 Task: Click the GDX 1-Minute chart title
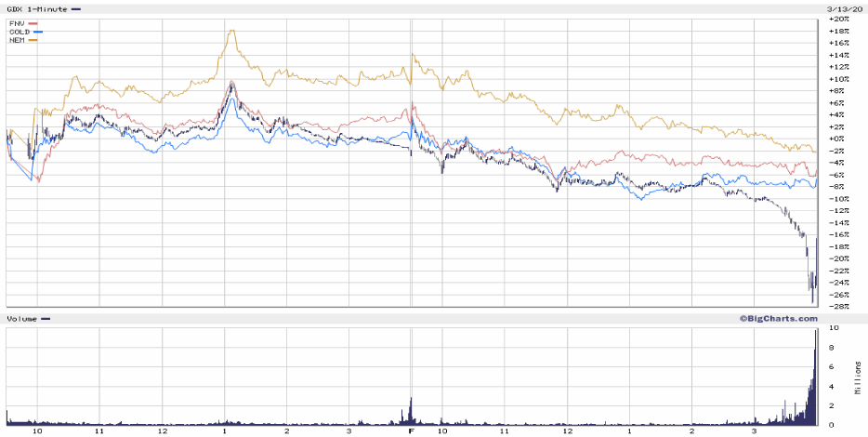coord(36,8)
